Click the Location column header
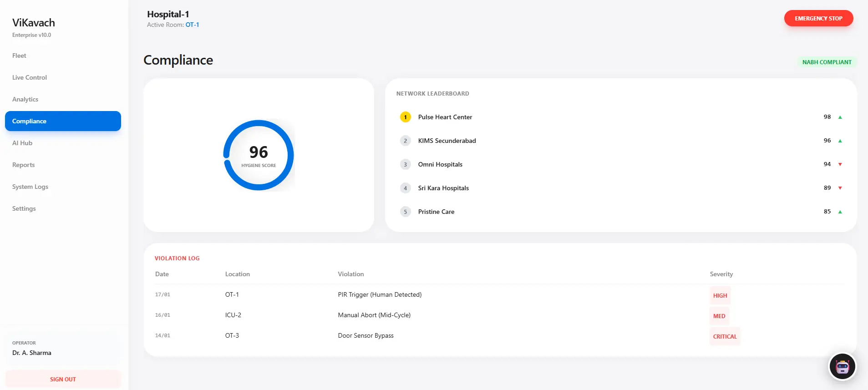Screen dimensions: 868x390 click(238, 274)
